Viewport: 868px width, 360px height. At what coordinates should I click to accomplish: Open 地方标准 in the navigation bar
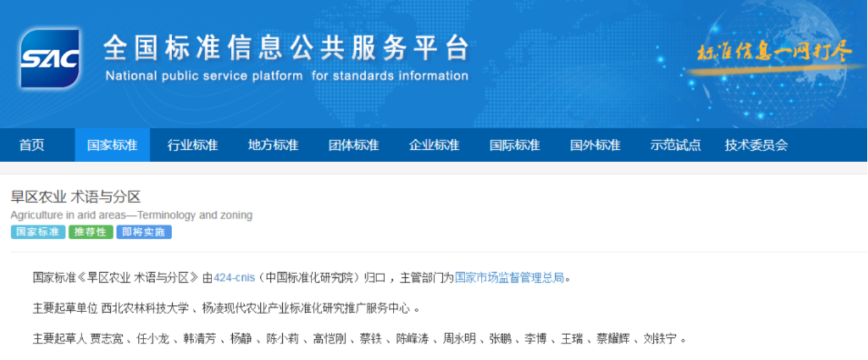[273, 145]
